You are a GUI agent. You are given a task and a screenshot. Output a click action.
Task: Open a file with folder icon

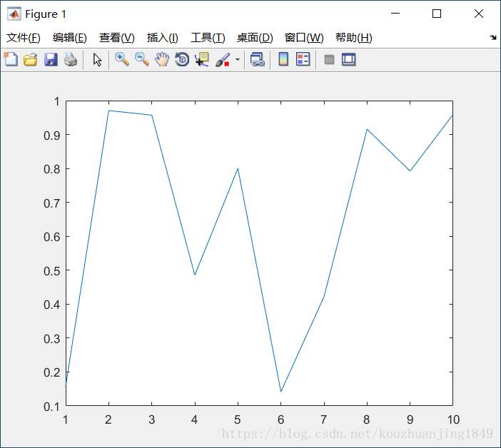click(x=31, y=59)
